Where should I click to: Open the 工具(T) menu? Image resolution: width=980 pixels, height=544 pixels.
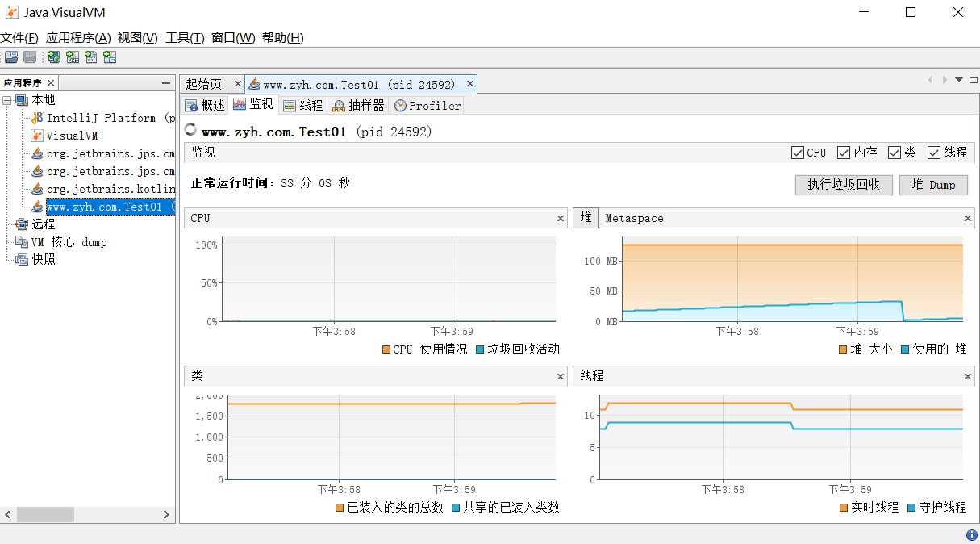click(185, 38)
